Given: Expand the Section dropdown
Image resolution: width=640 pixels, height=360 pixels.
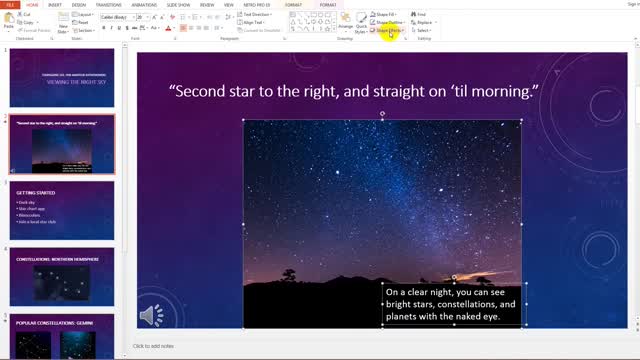Looking at the screenshot, I should click(x=84, y=30).
